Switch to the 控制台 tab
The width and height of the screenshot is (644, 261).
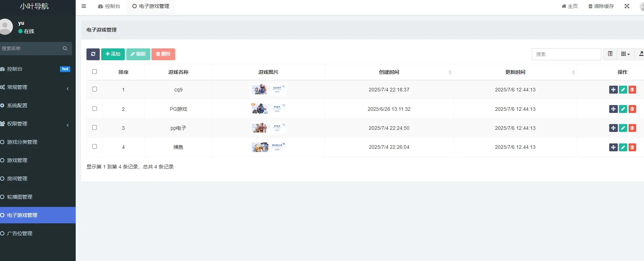[x=109, y=6]
